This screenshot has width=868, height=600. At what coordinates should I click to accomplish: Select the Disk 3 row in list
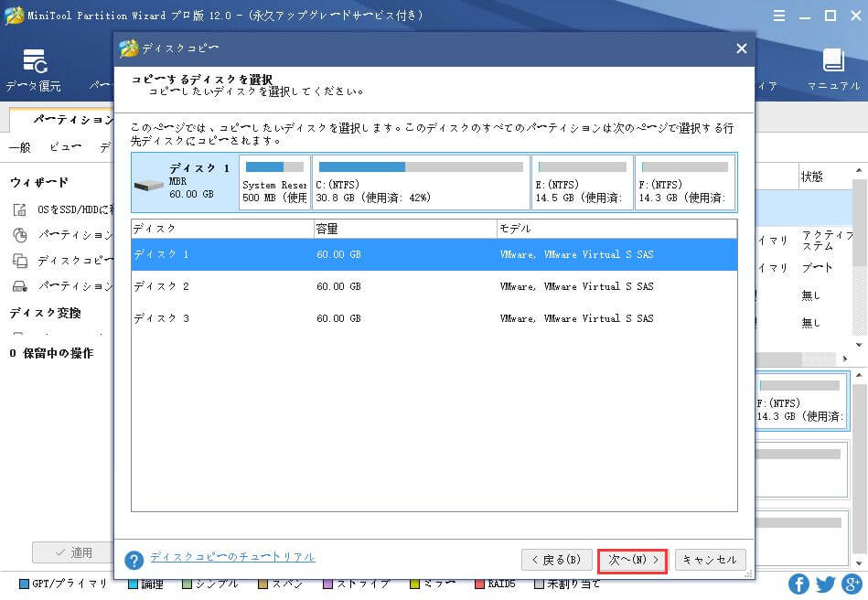pyautogui.click(x=434, y=318)
